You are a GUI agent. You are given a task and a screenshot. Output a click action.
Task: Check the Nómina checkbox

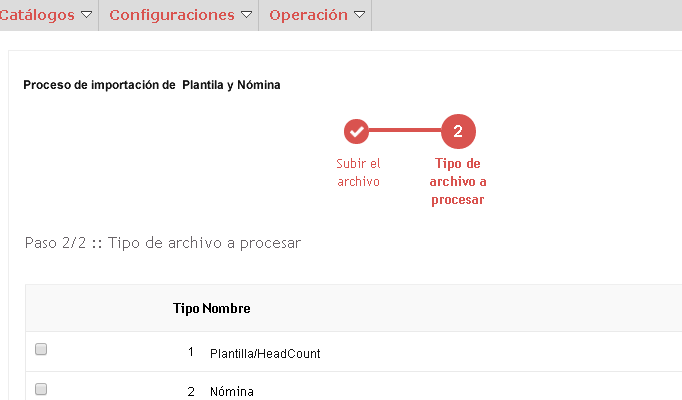41,389
